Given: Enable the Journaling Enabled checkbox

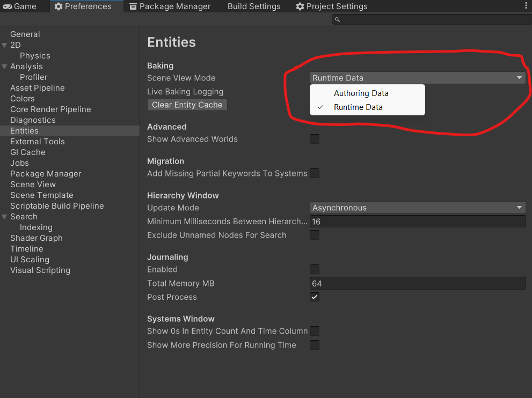Looking at the screenshot, I should (315, 269).
